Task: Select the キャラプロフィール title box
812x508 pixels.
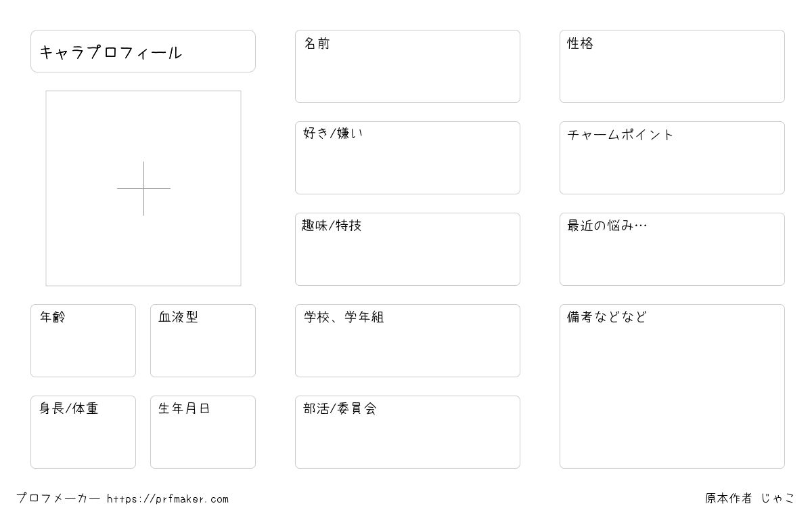Action: (x=143, y=51)
